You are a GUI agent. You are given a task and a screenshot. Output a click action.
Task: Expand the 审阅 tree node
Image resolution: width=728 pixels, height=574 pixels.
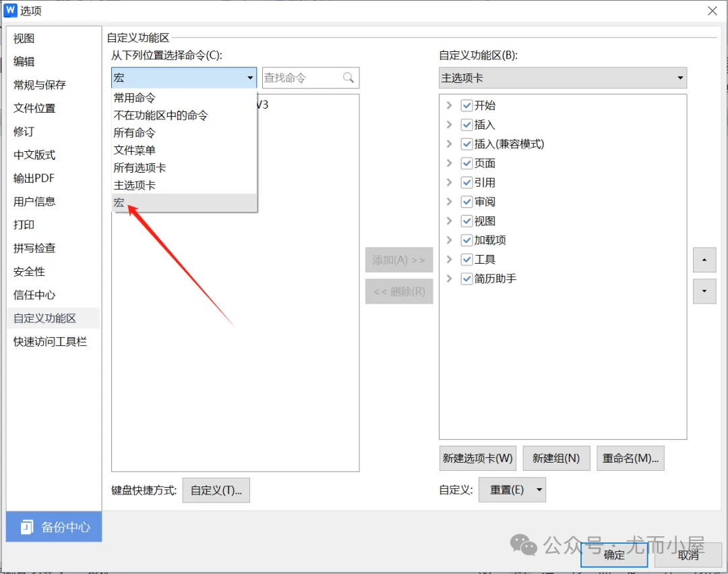[449, 202]
